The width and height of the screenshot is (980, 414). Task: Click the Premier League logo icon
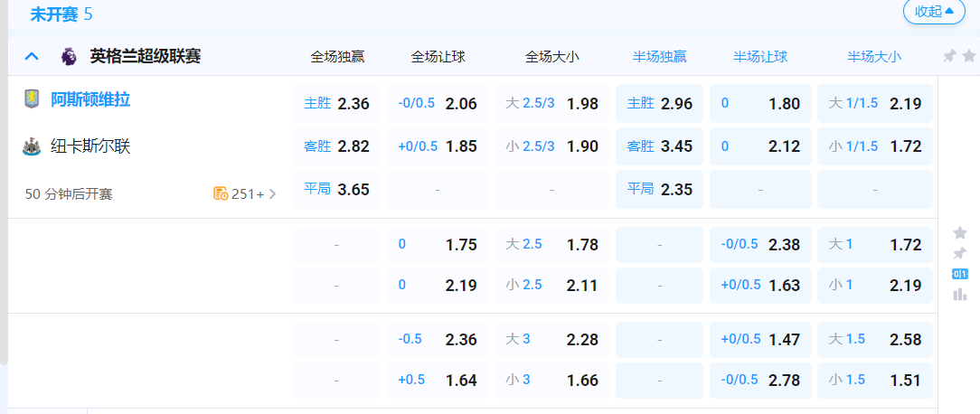tap(68, 57)
